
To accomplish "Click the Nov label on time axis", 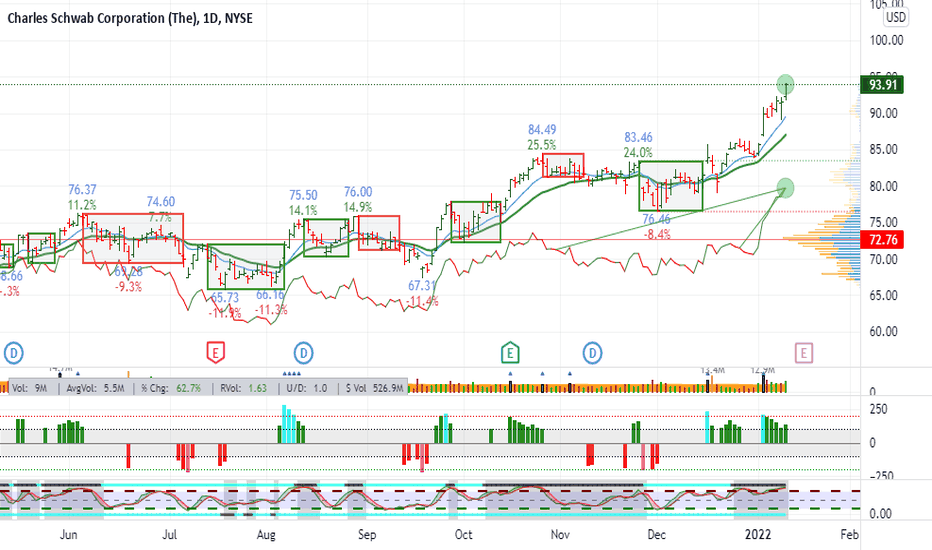I will 560,535.
